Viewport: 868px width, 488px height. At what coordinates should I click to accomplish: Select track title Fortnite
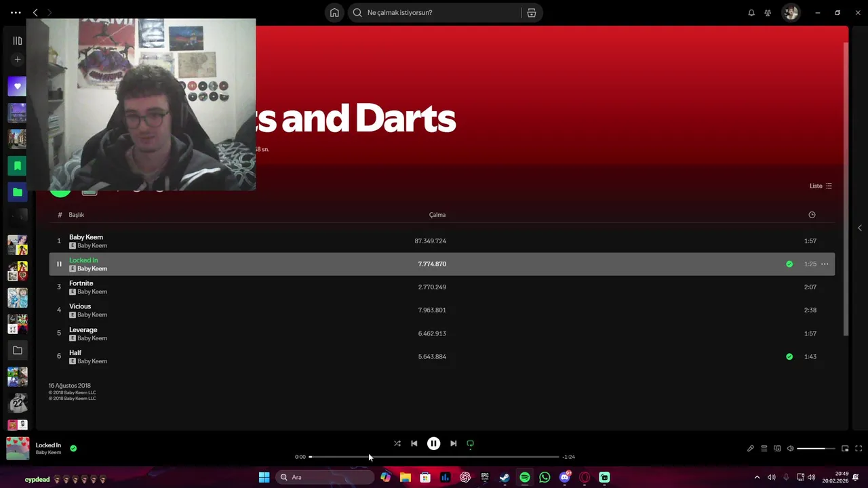[81, 283]
